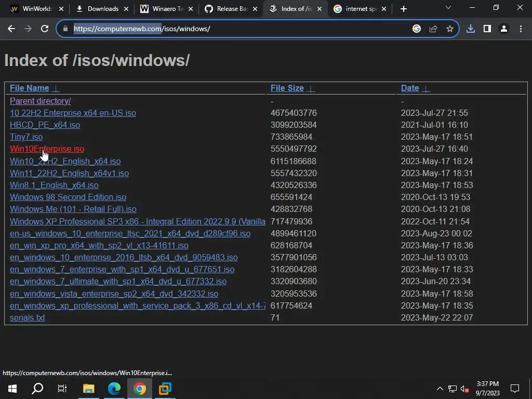Screen dimensions: 532x399
Task: Download en_windows_7_enterprise_with_sp1 iso
Action: point(122,270)
